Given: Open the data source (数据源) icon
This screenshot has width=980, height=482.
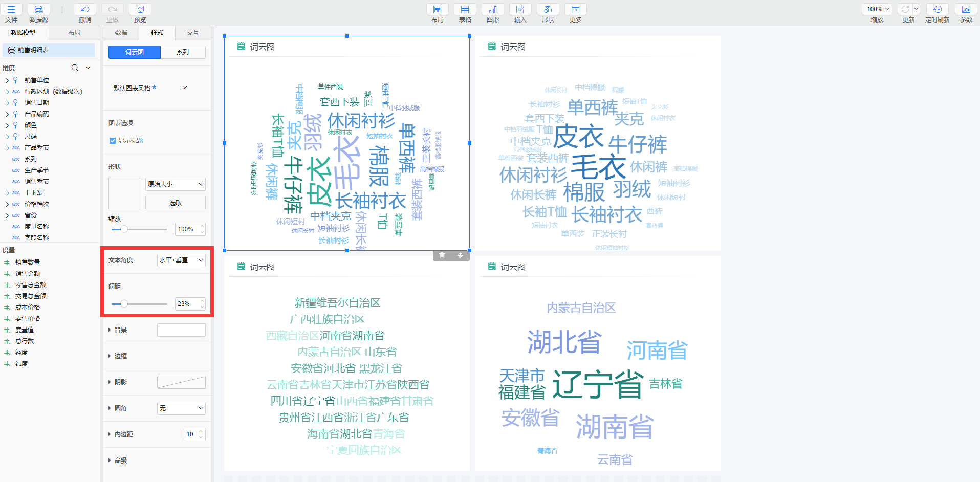Looking at the screenshot, I should [38, 10].
